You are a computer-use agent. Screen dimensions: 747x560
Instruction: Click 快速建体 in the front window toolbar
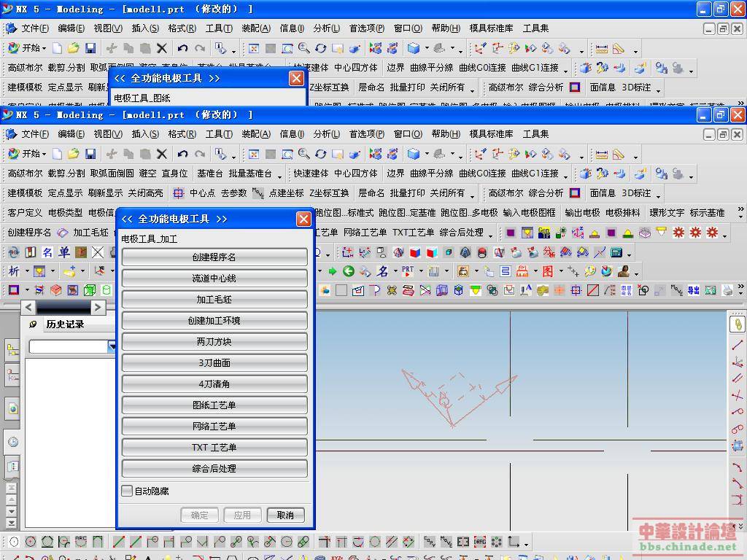tap(311, 174)
